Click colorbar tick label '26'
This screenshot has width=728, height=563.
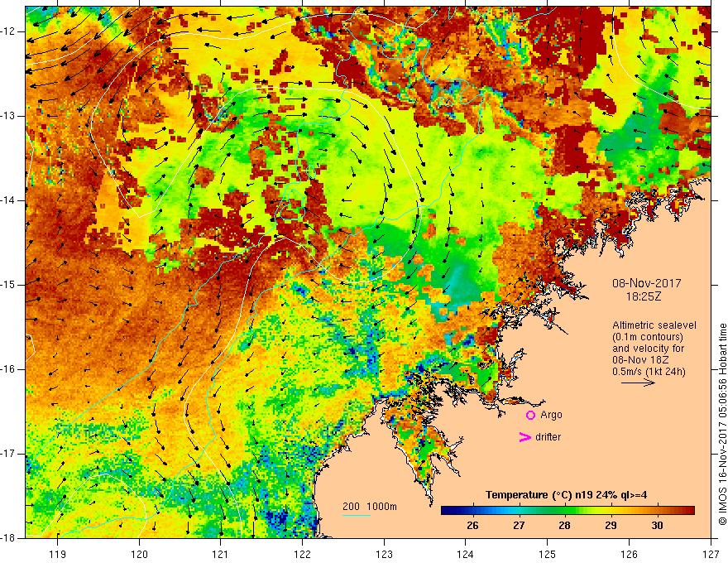(472, 526)
